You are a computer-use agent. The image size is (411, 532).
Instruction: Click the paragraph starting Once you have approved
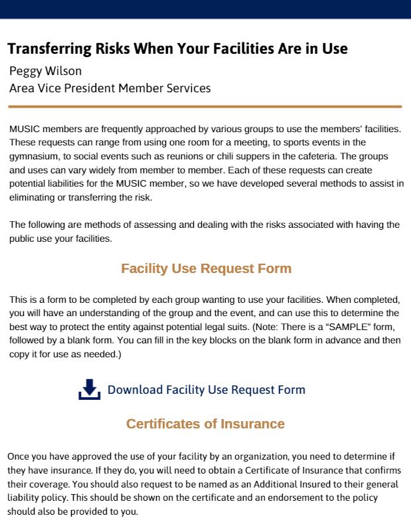[x=204, y=484]
